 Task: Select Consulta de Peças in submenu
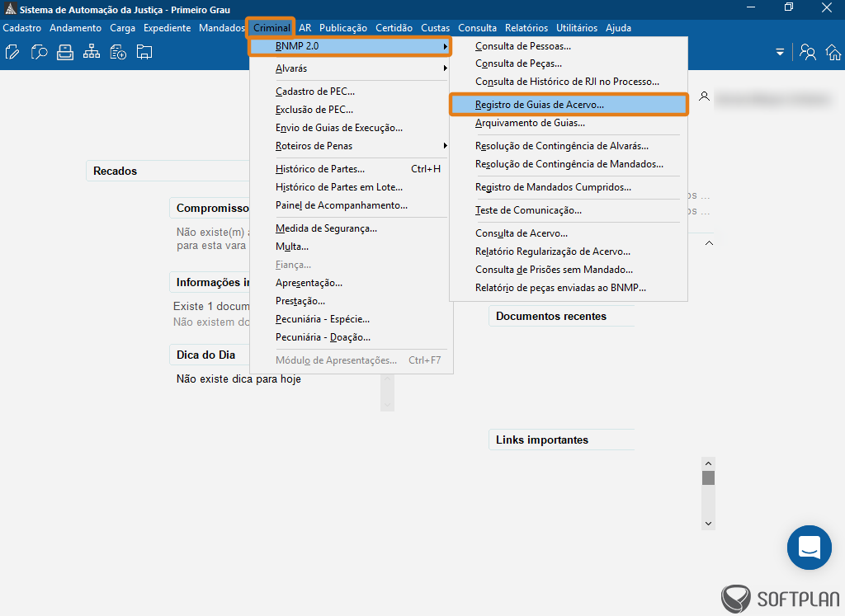click(x=569, y=63)
